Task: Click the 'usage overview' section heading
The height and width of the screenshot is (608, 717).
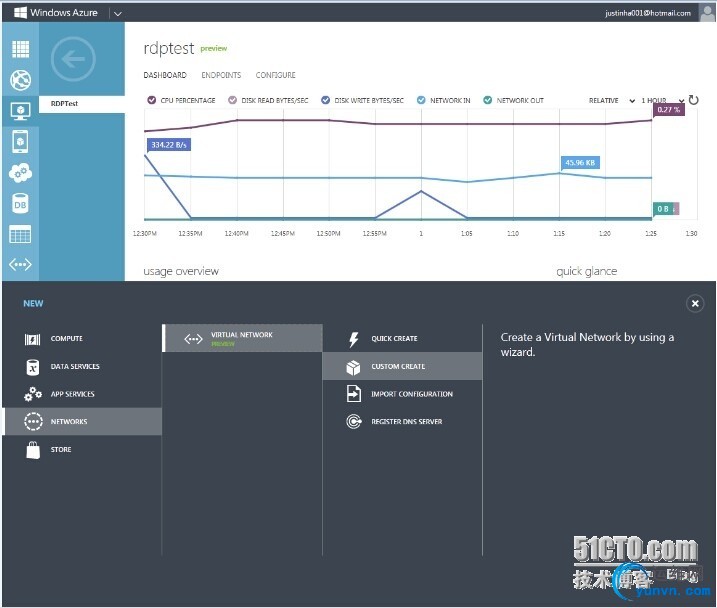Action: click(181, 272)
